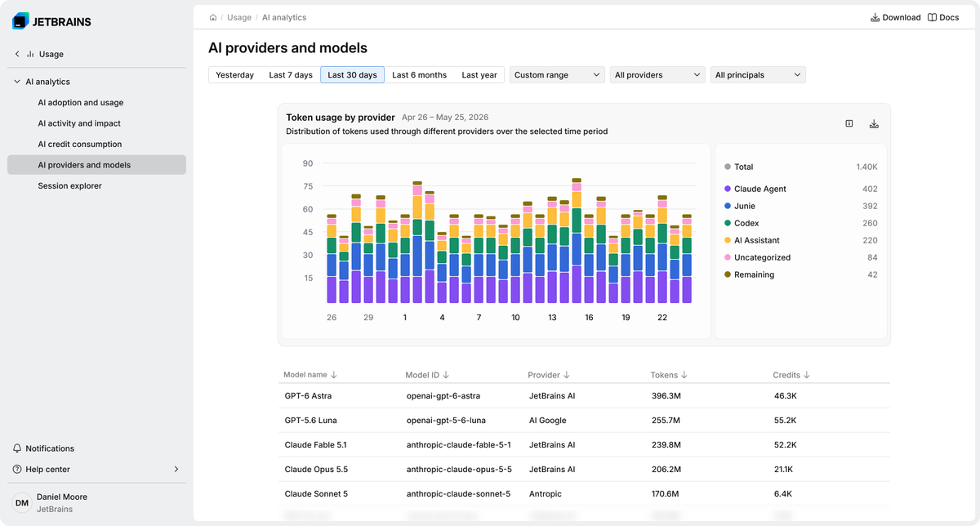
Task: Click the JetBrains logo
Action: click(x=51, y=22)
